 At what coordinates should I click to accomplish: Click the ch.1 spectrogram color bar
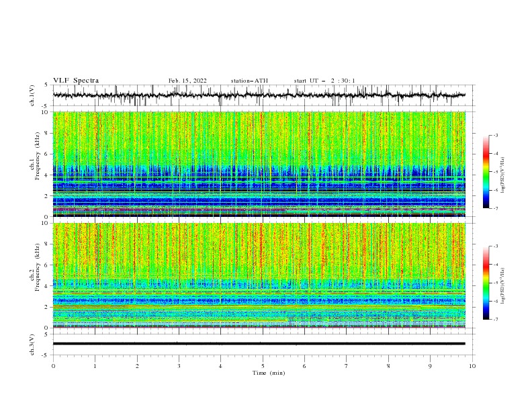(486, 172)
